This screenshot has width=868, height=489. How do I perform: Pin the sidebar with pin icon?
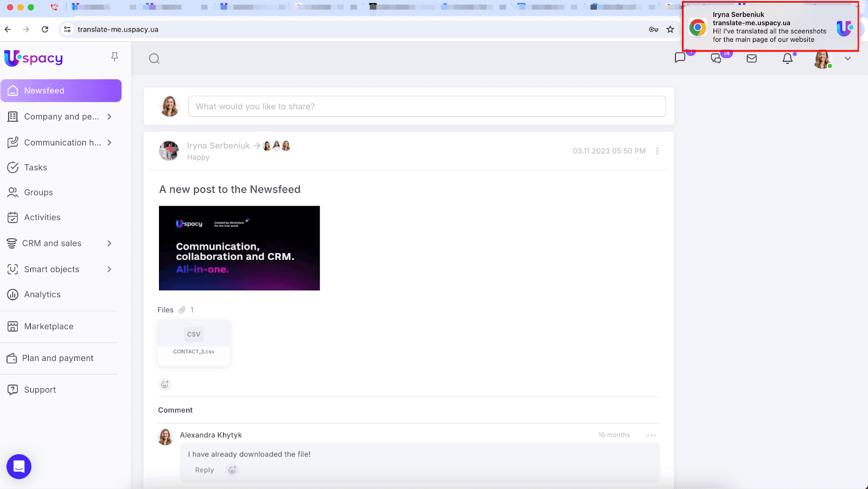tap(114, 57)
